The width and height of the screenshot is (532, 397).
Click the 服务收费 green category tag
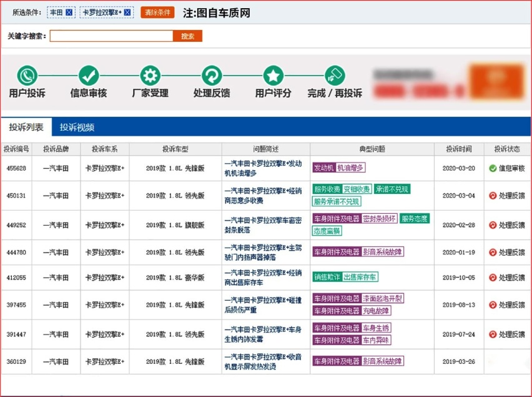327,189
